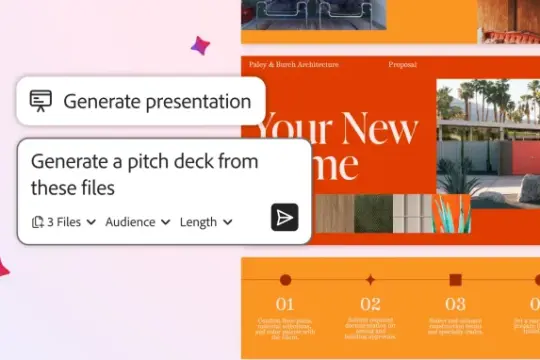Click the '03' step number
Image resolution: width=540 pixels, height=360 pixels.
[x=455, y=304]
